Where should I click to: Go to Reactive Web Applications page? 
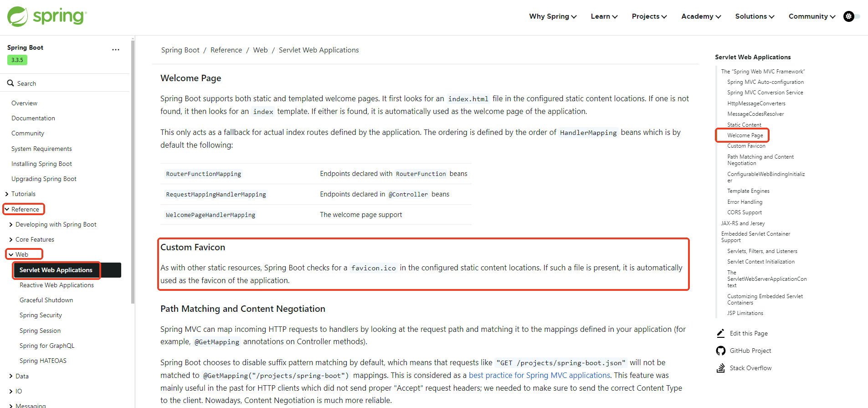(56, 285)
